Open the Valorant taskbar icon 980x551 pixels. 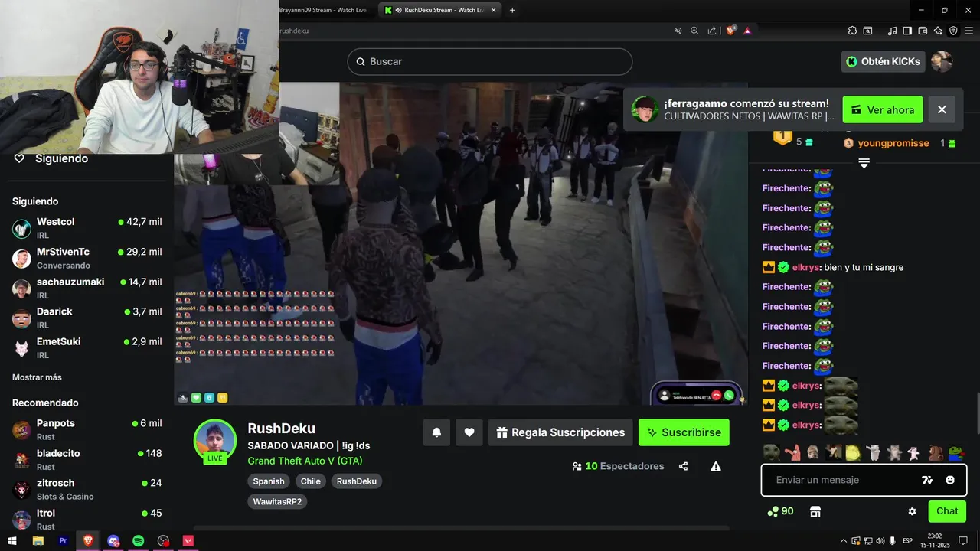click(188, 541)
